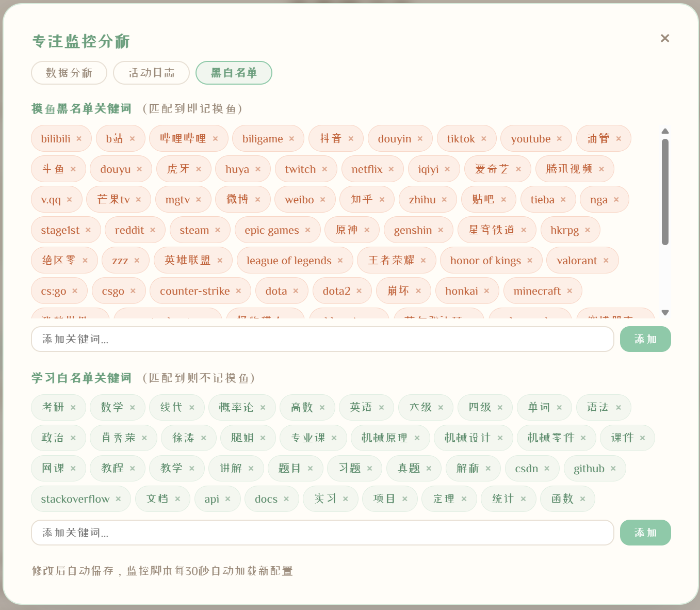Click the 专业课 keyword text

[x=308, y=438]
